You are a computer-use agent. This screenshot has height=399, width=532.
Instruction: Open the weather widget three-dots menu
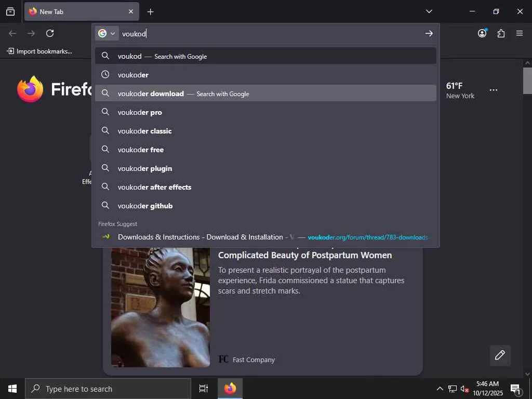494,90
